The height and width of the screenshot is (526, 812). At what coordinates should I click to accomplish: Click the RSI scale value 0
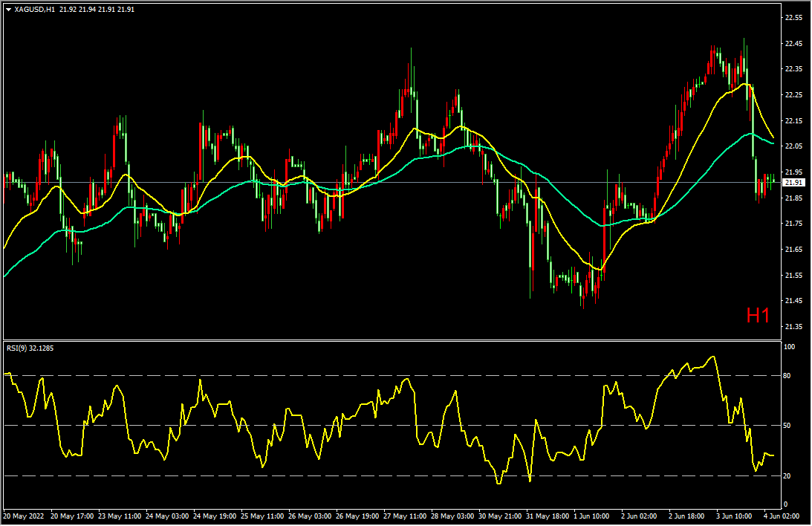(785, 504)
